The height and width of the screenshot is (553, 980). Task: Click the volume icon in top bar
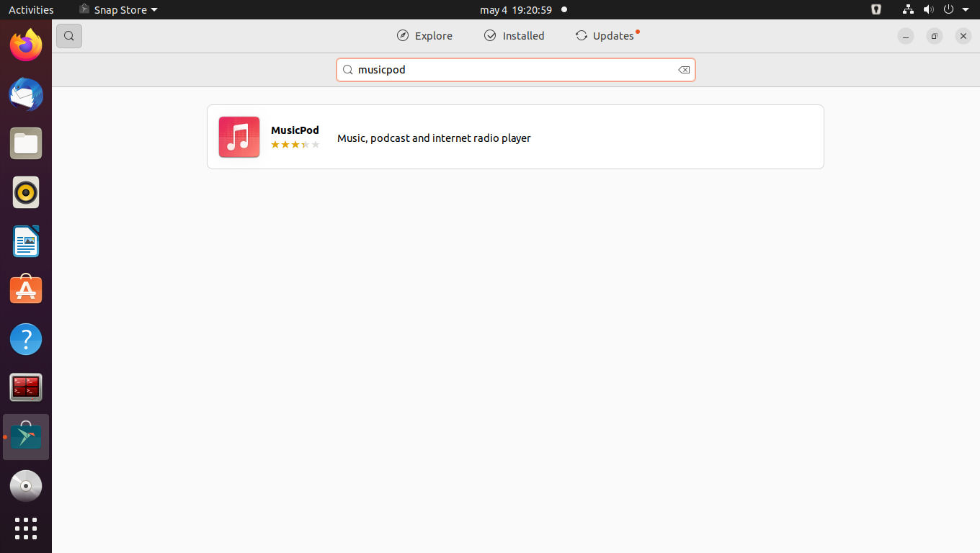tap(928, 9)
